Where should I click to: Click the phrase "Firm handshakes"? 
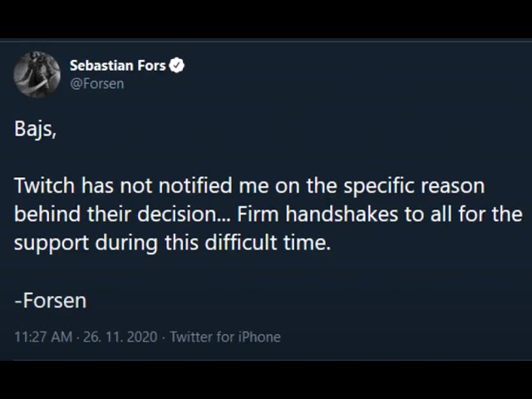pyautogui.click(x=303, y=214)
